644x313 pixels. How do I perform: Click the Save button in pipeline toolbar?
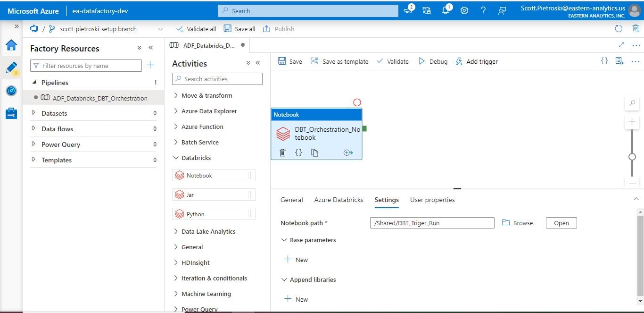pyautogui.click(x=290, y=61)
